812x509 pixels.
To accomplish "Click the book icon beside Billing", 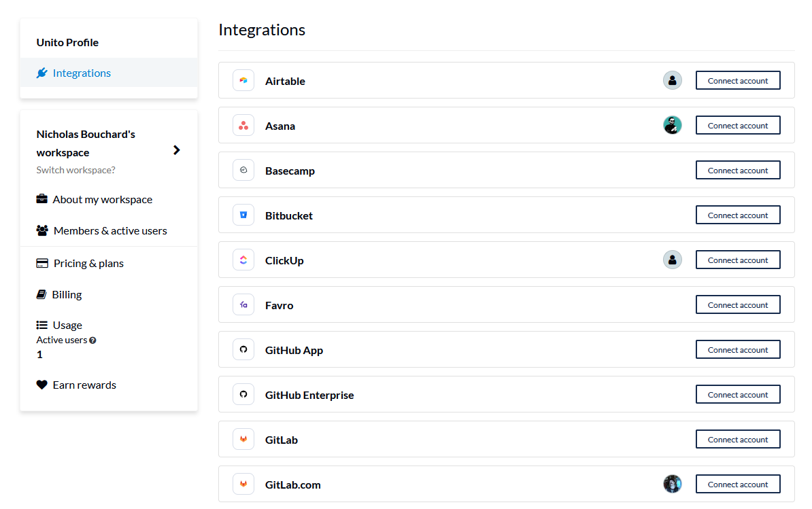I will coord(41,294).
